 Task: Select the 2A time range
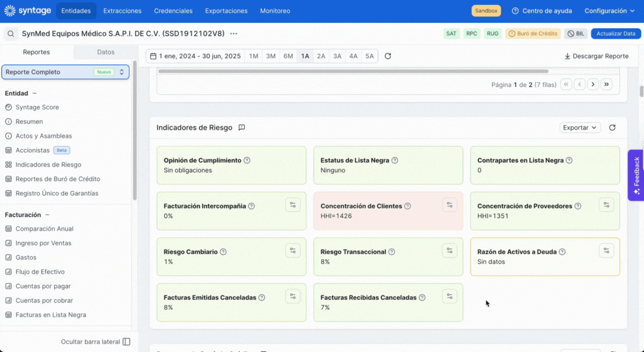tap(321, 56)
